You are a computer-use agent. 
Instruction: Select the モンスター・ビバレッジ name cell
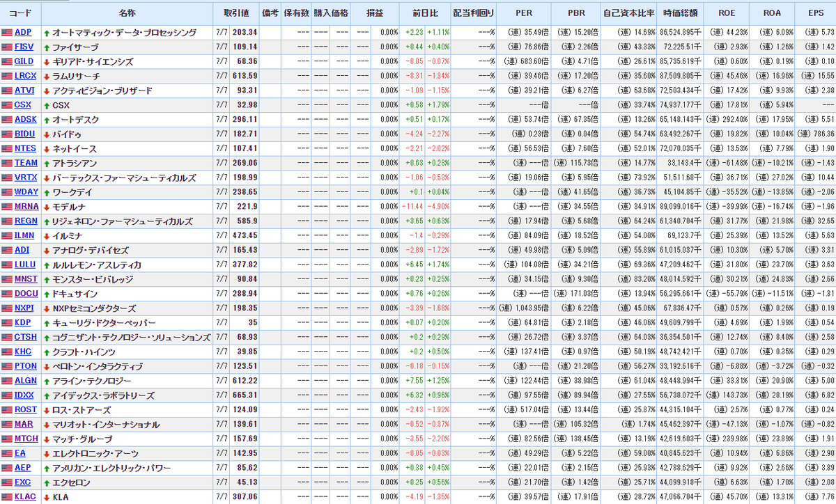[x=127, y=280]
